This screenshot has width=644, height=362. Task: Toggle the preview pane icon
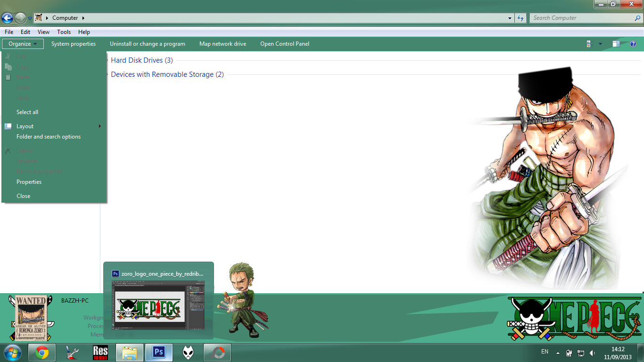pyautogui.click(x=616, y=44)
